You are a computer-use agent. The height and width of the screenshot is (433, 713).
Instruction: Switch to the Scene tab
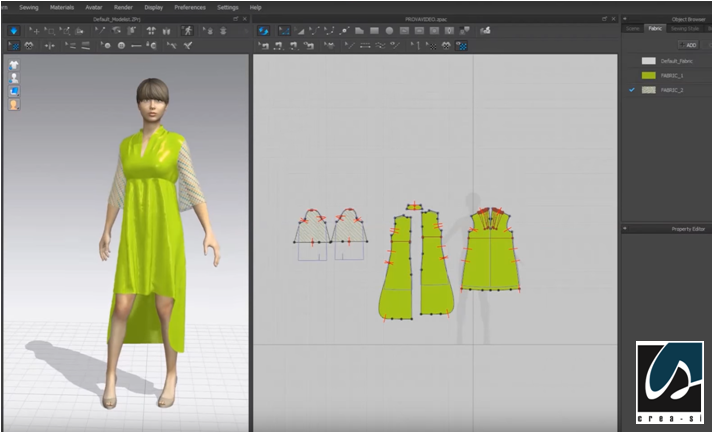click(x=632, y=29)
